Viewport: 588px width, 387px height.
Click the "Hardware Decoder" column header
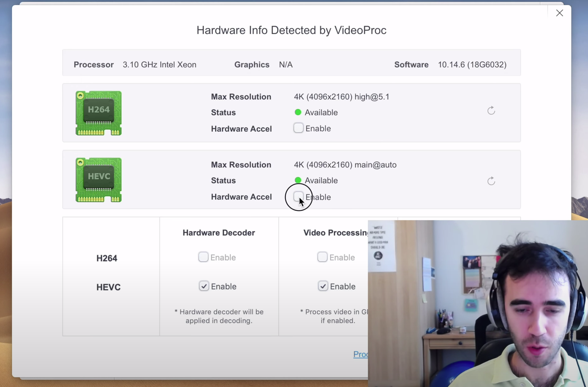click(219, 233)
